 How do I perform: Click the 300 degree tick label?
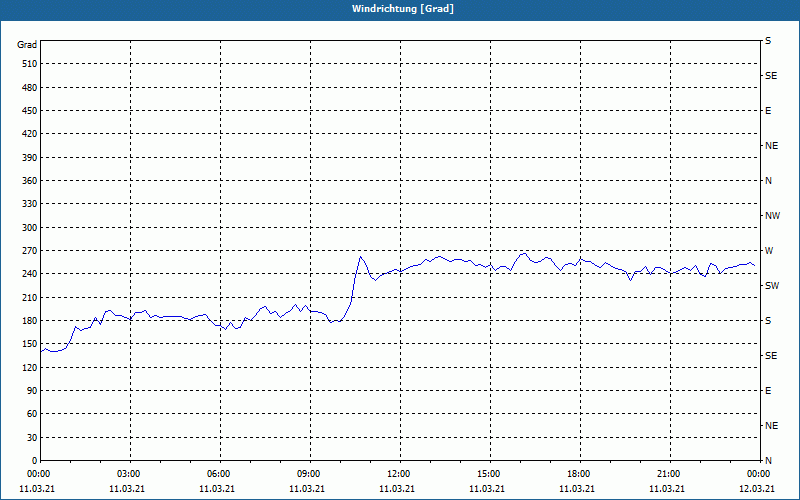30,228
